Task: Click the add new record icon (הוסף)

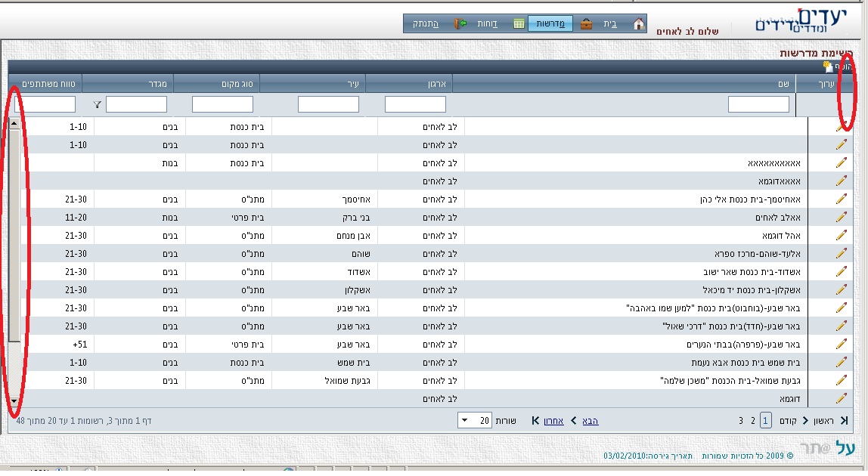Action: [x=829, y=66]
